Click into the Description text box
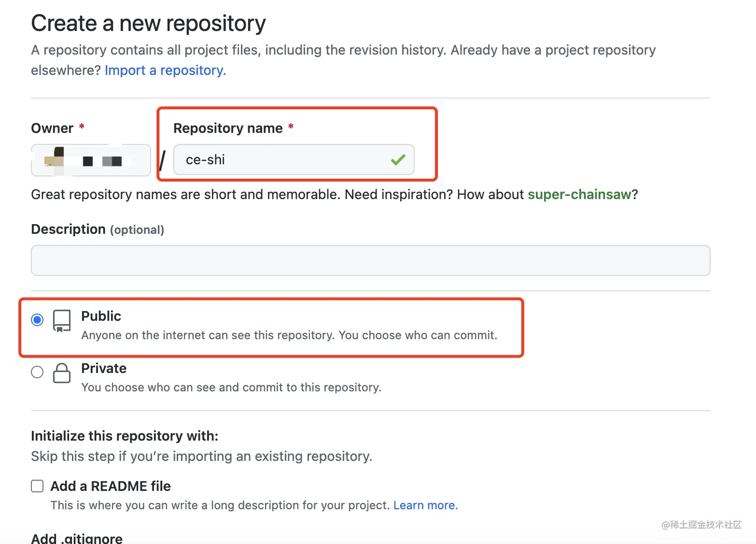Screen dimensions: 756x544 click(x=370, y=260)
